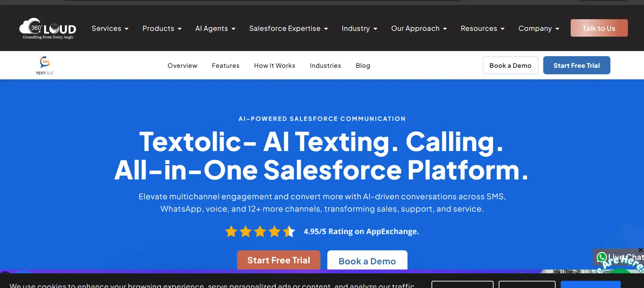The height and width of the screenshot is (288, 644).
Task: Click the white Book a Demo hero button
Action: (x=367, y=261)
